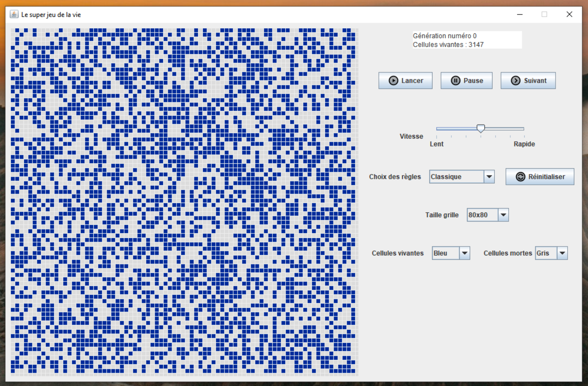The image size is (588, 386).
Task: Open the Cellules vivantes color dropdown arrow
Action: 465,253
